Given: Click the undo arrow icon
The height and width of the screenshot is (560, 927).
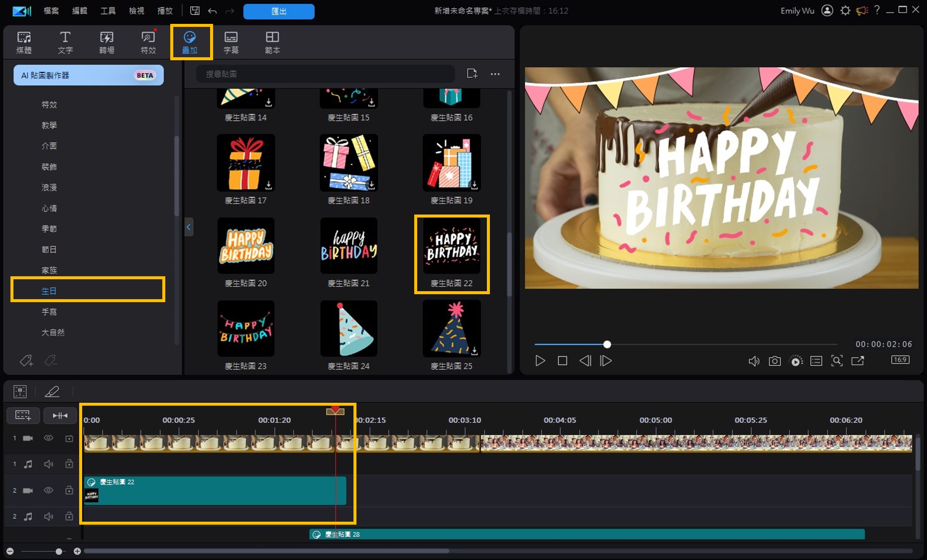Looking at the screenshot, I should pyautogui.click(x=213, y=11).
